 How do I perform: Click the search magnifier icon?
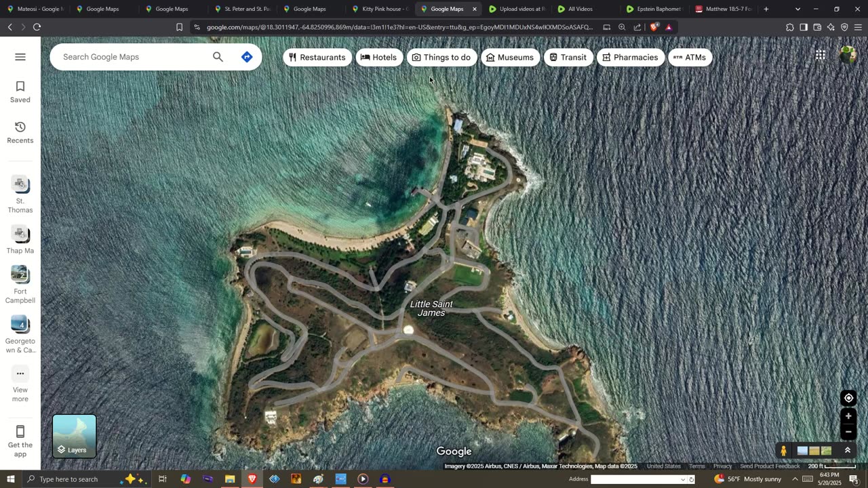[218, 57]
